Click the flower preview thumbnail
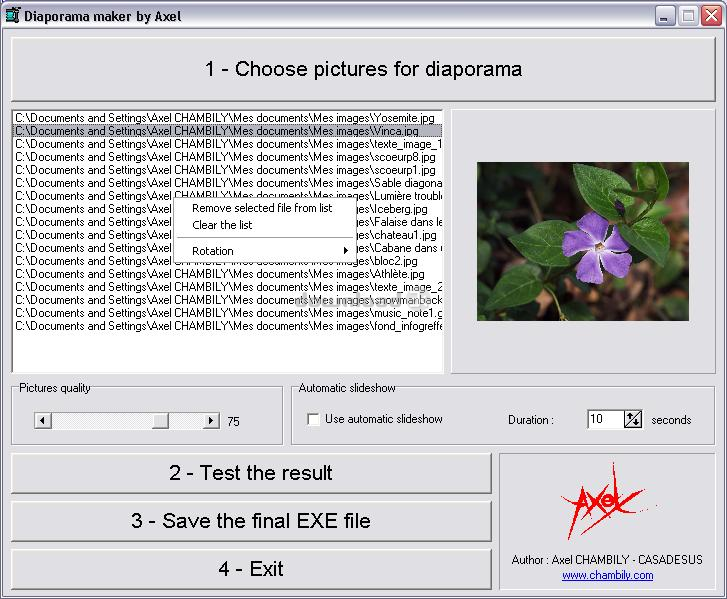Viewport: 727px width, 599px height. [583, 241]
